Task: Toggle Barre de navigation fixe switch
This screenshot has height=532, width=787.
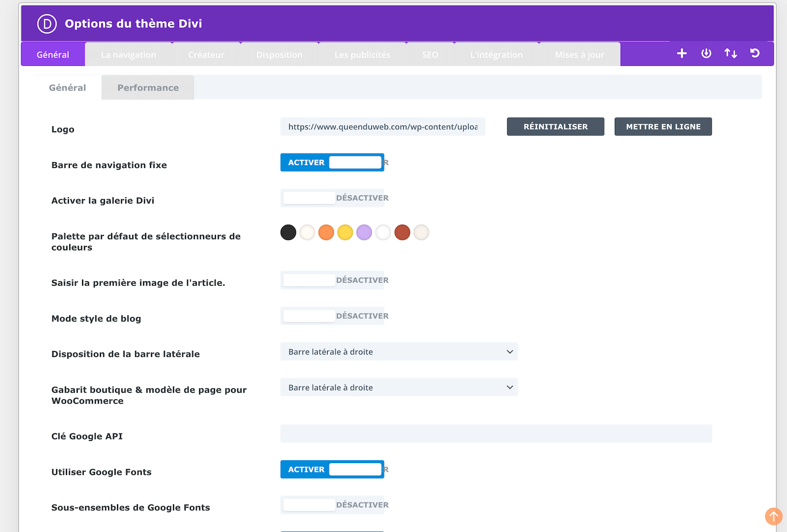Action: pyautogui.click(x=332, y=162)
